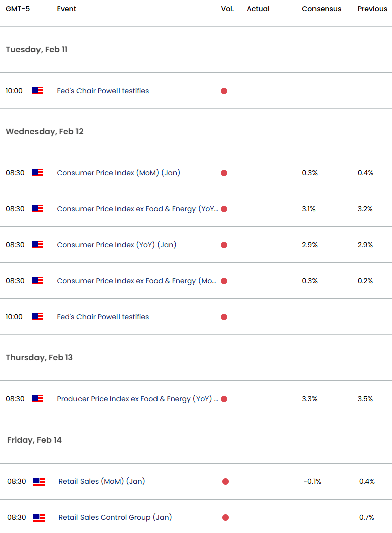Toggle the volatility indicator for CPI ex Food & Energy (MoM)
This screenshot has width=392, height=533.
coord(224,281)
